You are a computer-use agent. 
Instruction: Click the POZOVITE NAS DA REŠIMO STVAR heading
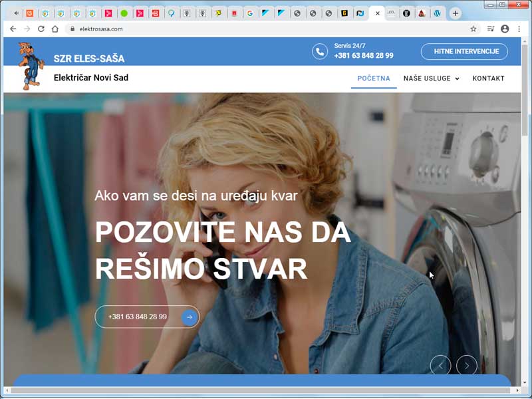pyautogui.click(x=223, y=251)
